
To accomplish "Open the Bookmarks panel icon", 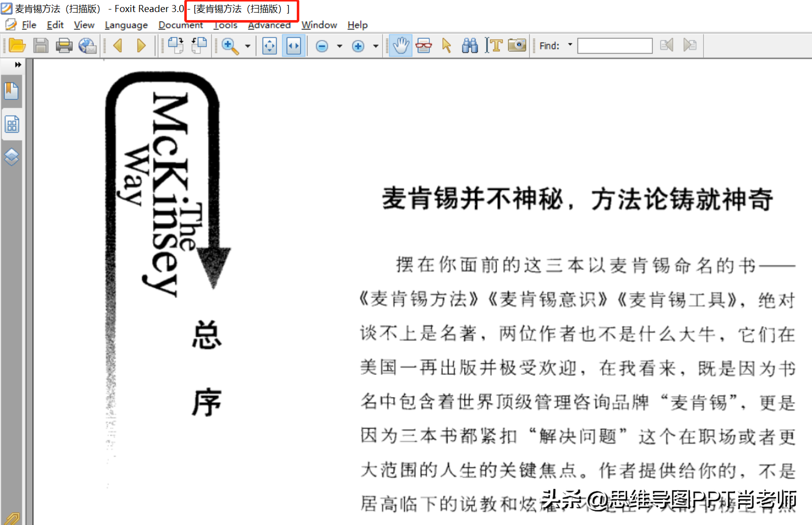I will click(x=12, y=91).
